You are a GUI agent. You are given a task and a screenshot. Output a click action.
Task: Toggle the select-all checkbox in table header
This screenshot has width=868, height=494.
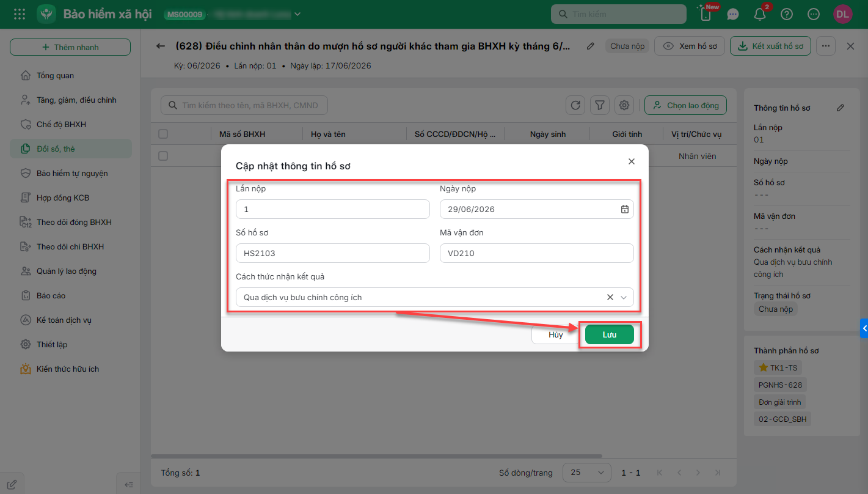click(x=163, y=134)
